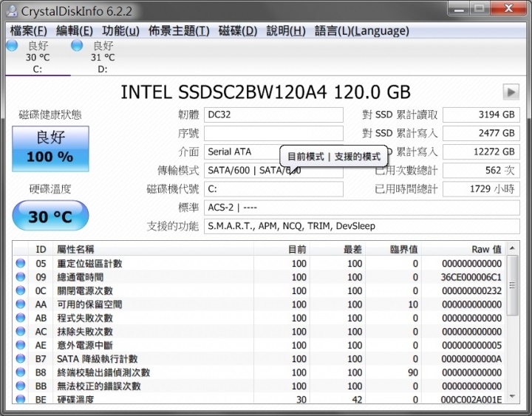The width and height of the screenshot is (532, 416).
Task: Click status orb for attribute B7
Action: click(x=21, y=358)
